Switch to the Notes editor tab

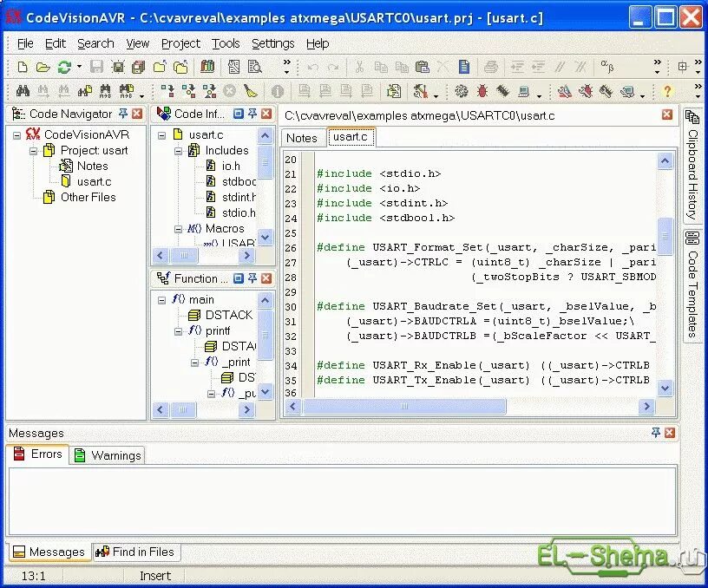[x=302, y=138]
